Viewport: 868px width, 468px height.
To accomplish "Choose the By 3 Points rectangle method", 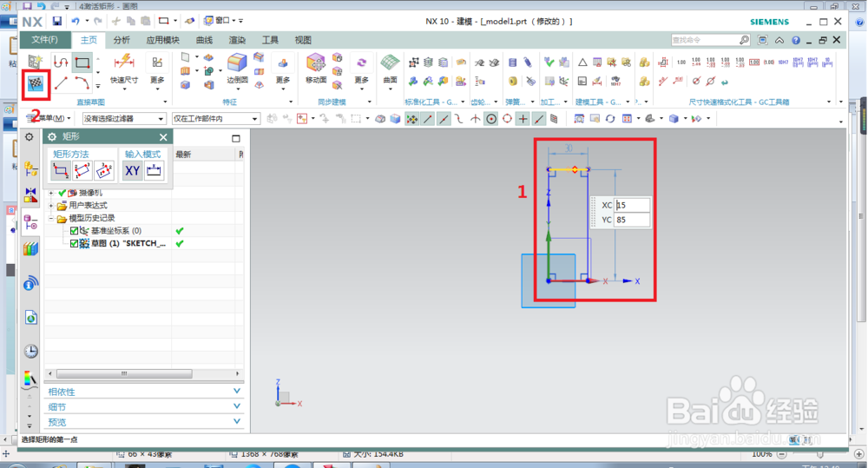I will [x=82, y=170].
